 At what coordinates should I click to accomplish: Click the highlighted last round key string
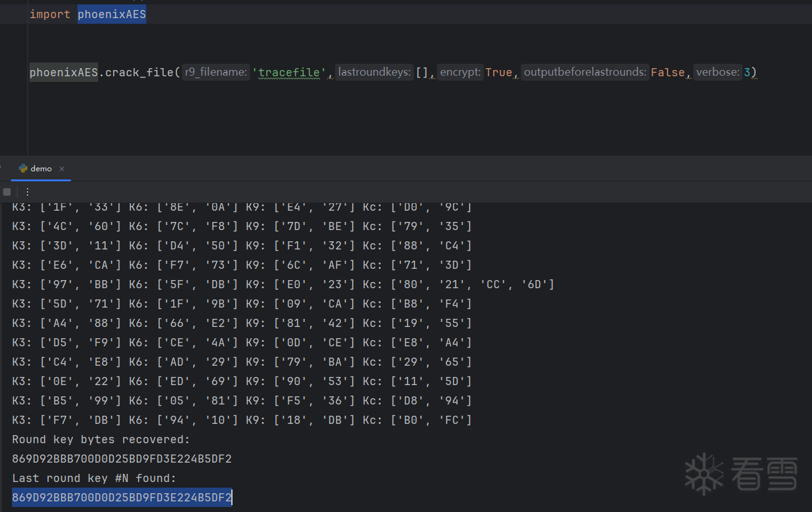coord(122,498)
